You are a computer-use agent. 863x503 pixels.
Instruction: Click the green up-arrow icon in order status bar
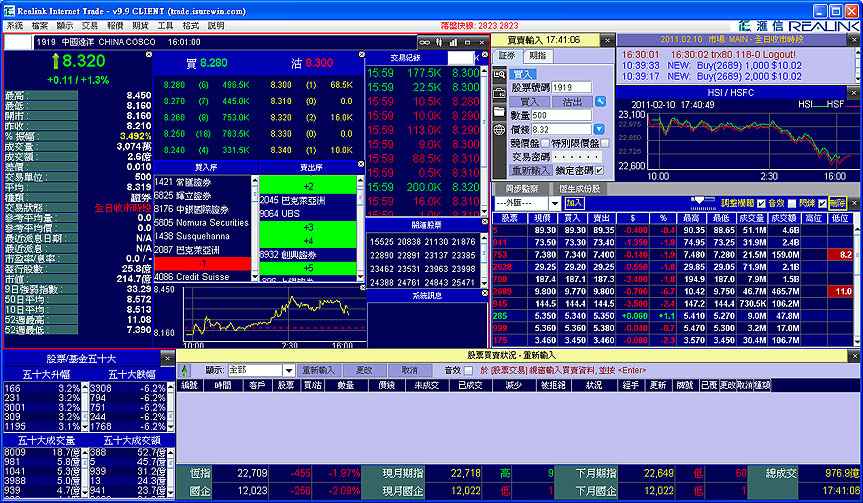pyautogui.click(x=184, y=370)
